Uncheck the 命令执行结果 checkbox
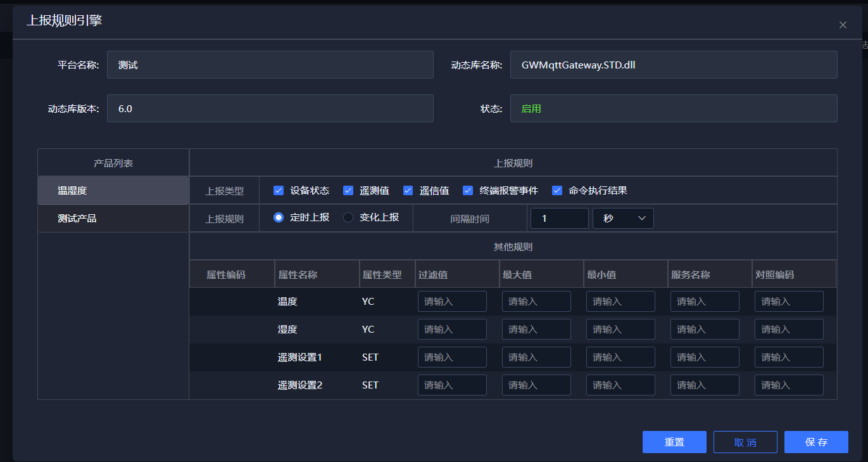Viewport: 868px width, 462px height. pos(557,191)
